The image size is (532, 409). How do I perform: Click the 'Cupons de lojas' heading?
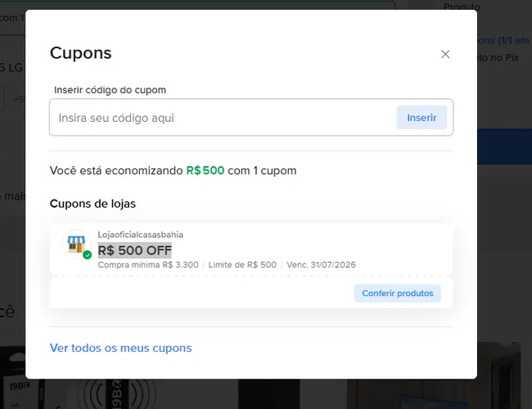click(x=92, y=204)
